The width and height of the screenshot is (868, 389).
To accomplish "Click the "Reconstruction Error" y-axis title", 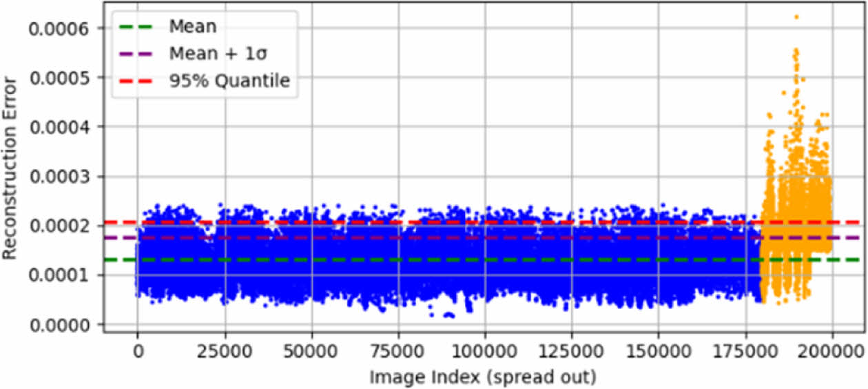I will (10, 168).
